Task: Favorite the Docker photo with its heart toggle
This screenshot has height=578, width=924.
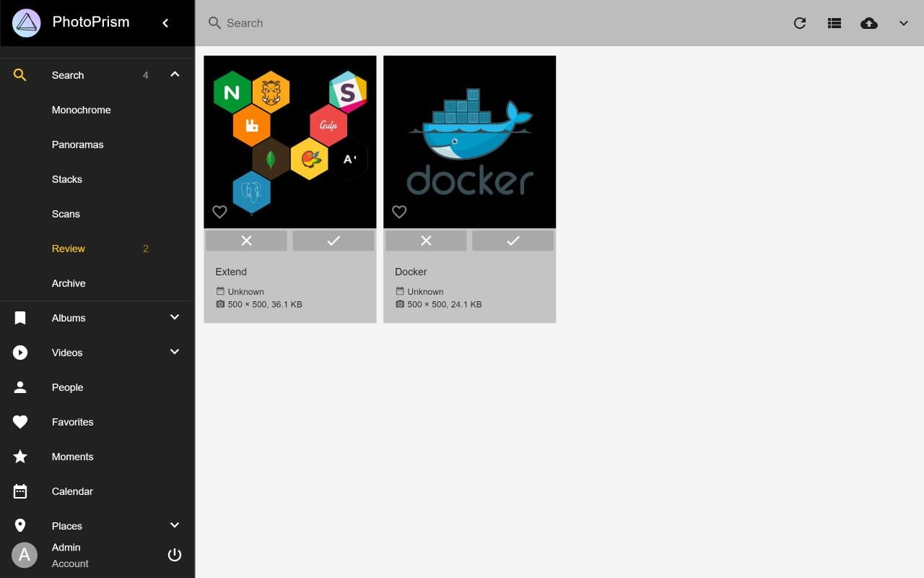Action: click(x=400, y=212)
